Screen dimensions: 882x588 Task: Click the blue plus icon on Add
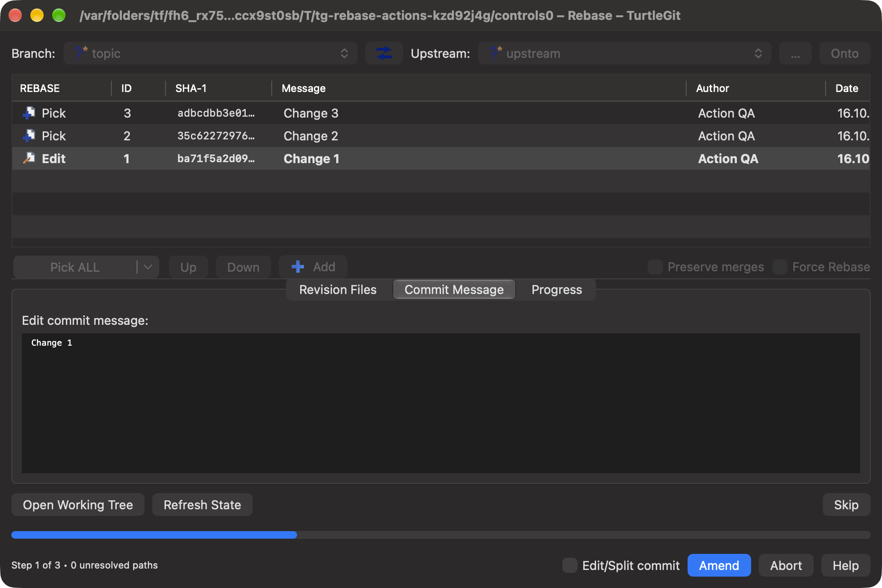point(298,267)
